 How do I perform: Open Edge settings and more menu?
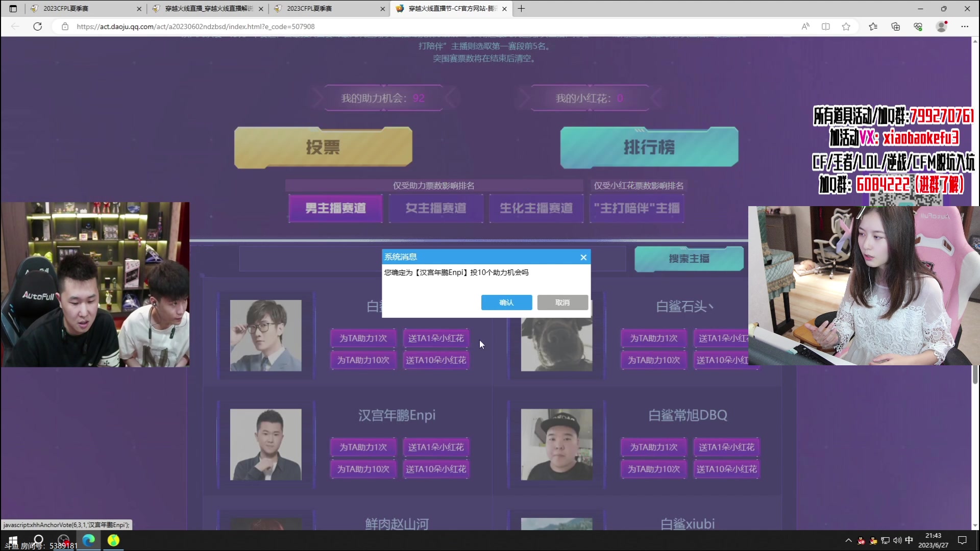965,27
